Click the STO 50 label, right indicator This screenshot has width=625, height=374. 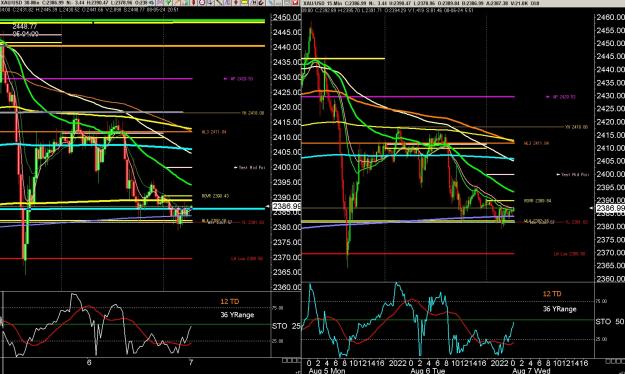pyautogui.click(x=610, y=321)
